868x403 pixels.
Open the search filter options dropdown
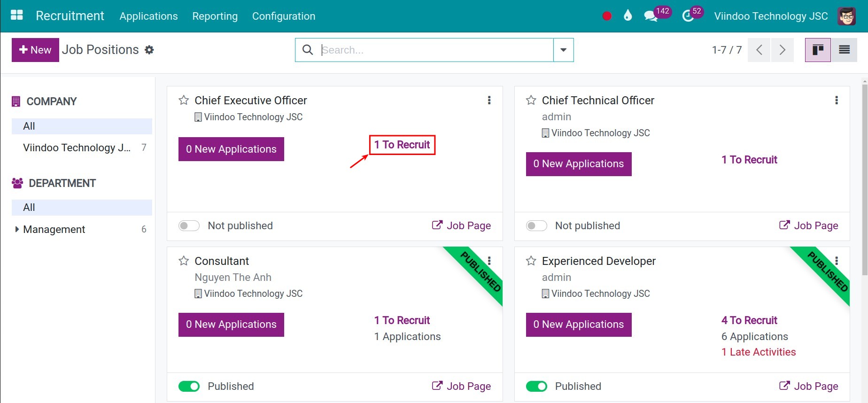click(x=563, y=50)
